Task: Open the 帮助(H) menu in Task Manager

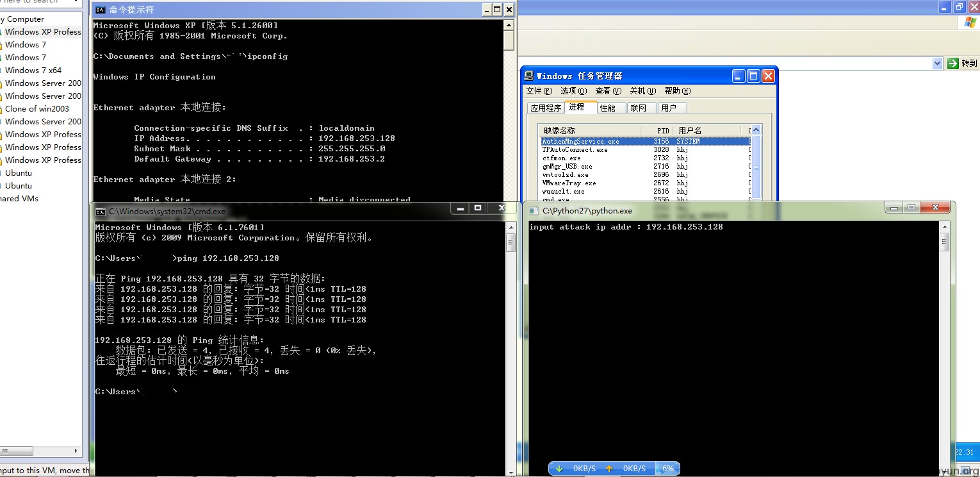Action: tap(678, 91)
